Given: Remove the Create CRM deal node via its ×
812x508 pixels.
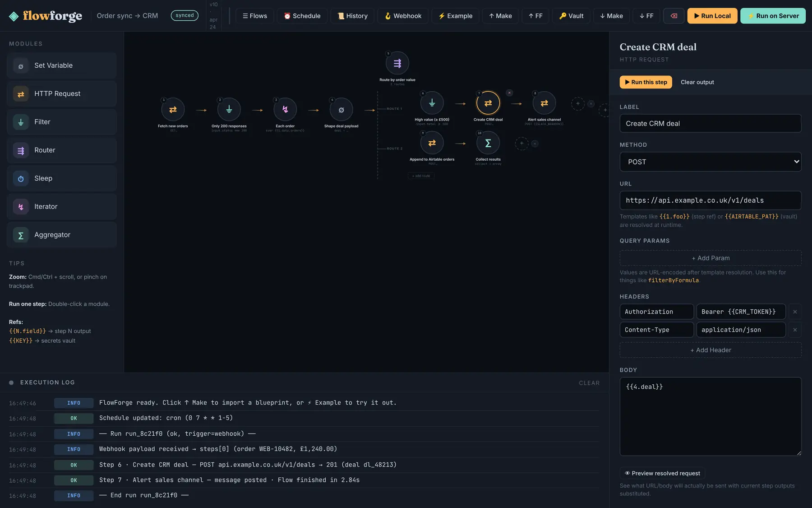Looking at the screenshot, I should point(509,93).
